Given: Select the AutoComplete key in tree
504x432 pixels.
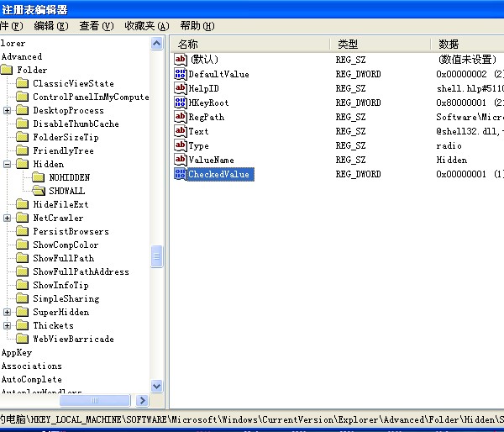Looking at the screenshot, I should [32, 380].
